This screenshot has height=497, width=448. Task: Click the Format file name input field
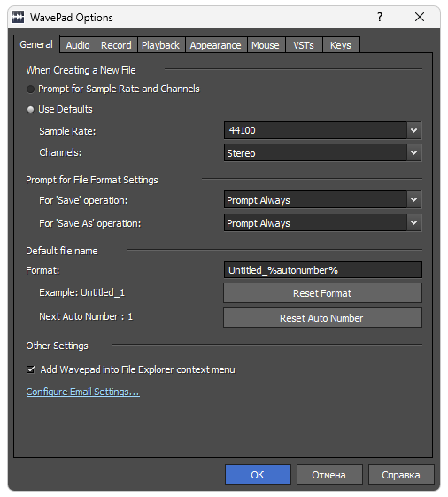point(323,270)
